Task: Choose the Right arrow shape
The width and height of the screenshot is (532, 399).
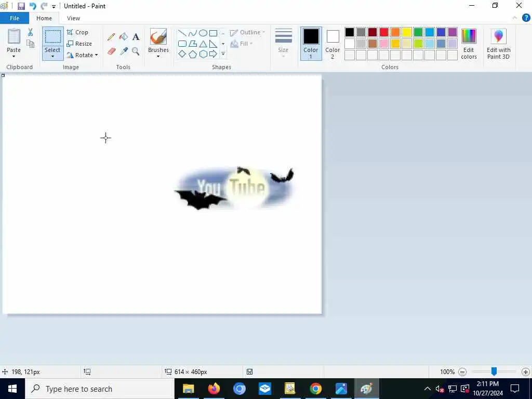Action: point(213,54)
